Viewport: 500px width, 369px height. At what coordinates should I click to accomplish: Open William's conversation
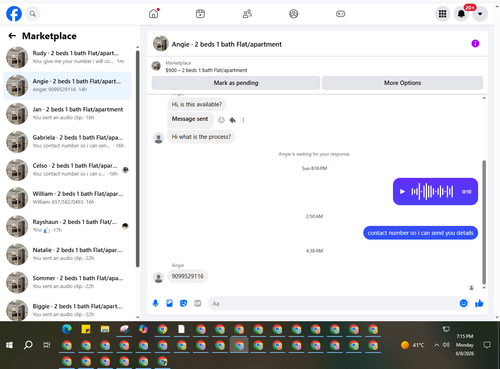click(x=67, y=198)
